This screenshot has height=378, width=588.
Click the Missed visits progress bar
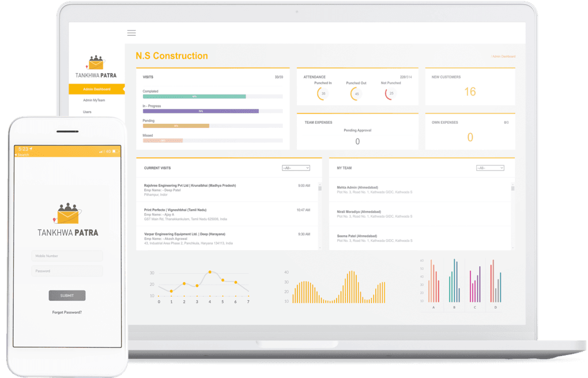coord(213,141)
